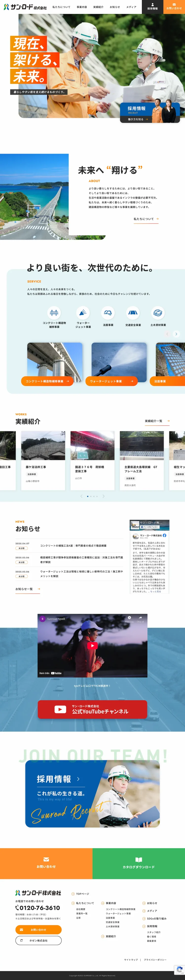The width and height of the screenshot is (185, 980).
Task: Open the footer 交通安全事業 link
Action: [112, 922]
